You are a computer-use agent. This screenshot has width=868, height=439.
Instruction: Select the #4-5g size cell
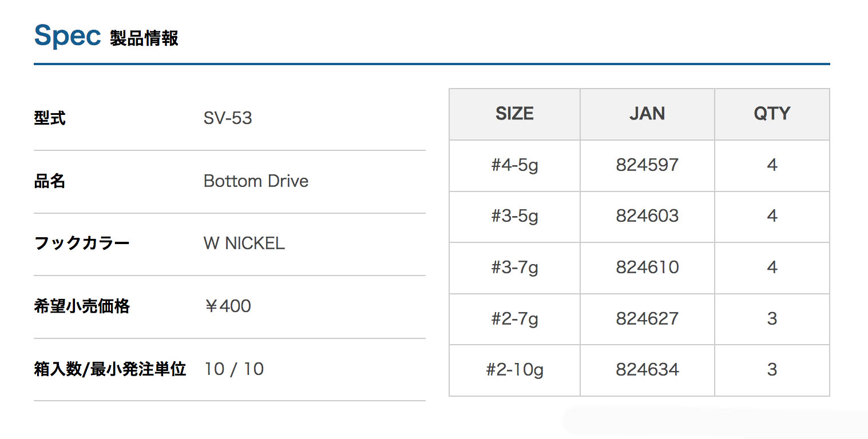(x=514, y=165)
